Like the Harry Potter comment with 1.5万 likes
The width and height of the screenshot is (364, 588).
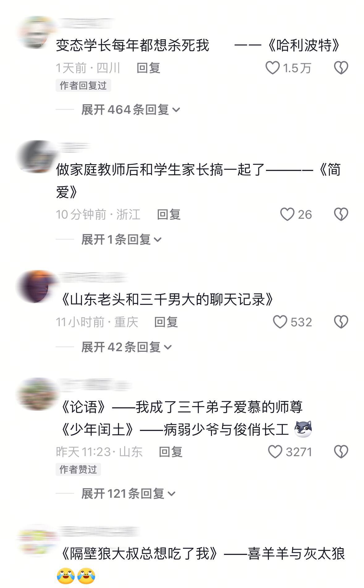click(273, 68)
